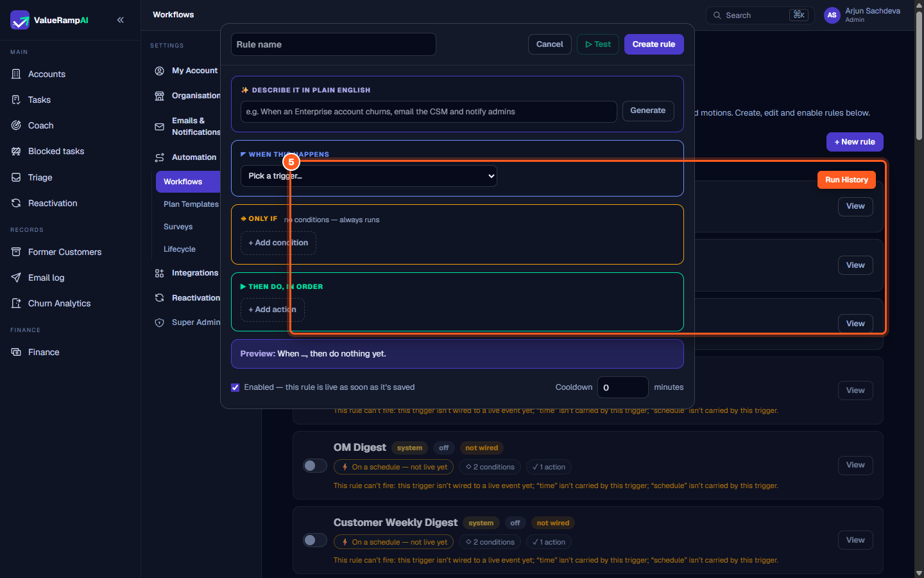Click the plain English description field
The width and height of the screenshot is (924, 578).
tap(429, 112)
